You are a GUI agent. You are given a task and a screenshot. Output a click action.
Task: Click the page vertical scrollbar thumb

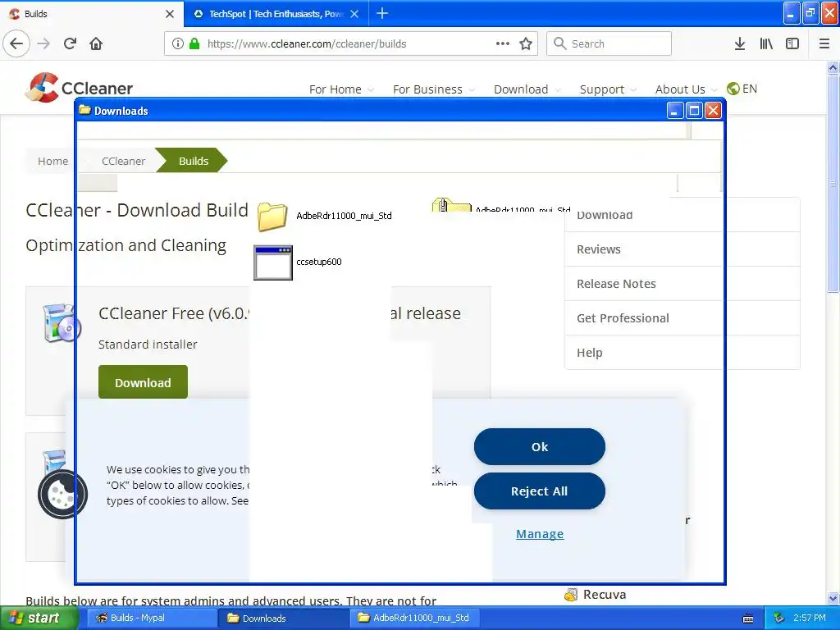tap(833, 182)
